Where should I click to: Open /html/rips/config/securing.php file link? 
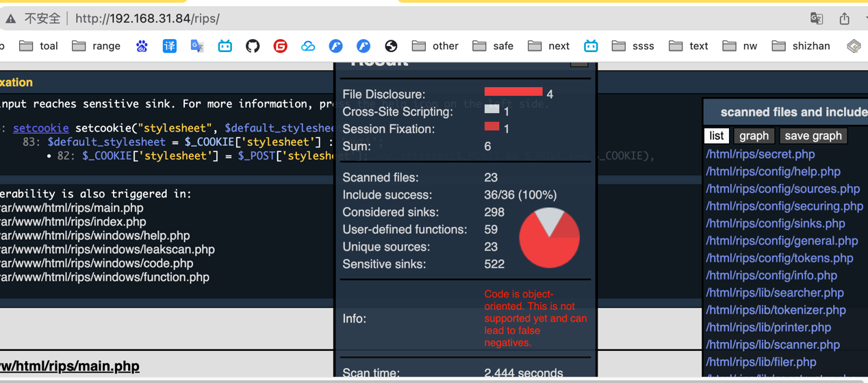784,206
